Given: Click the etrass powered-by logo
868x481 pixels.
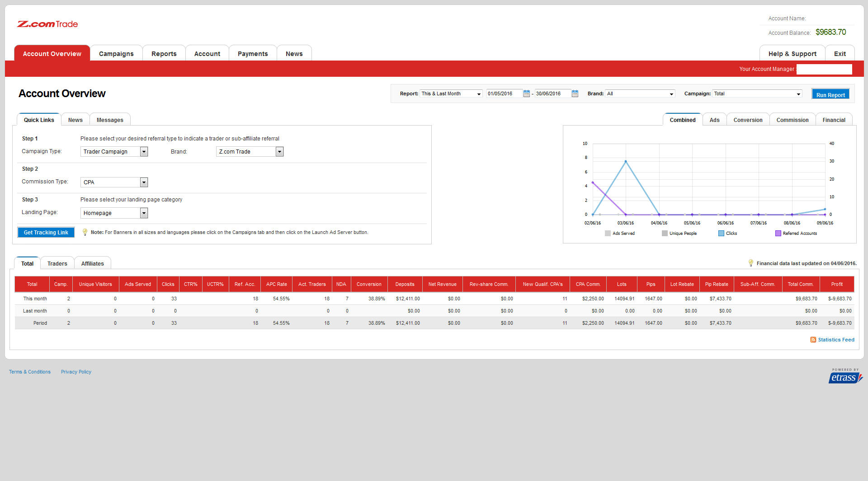Looking at the screenshot, I should point(845,376).
